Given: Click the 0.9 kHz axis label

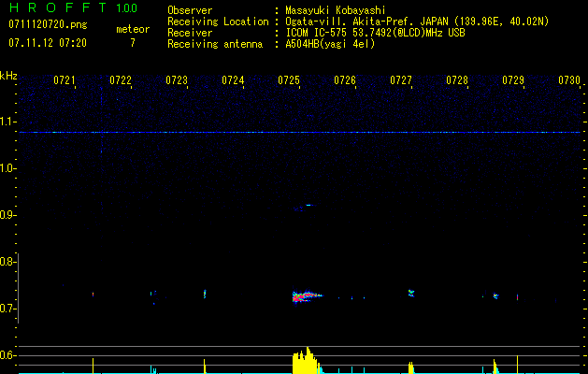Looking at the screenshot, I should pos(7,215).
